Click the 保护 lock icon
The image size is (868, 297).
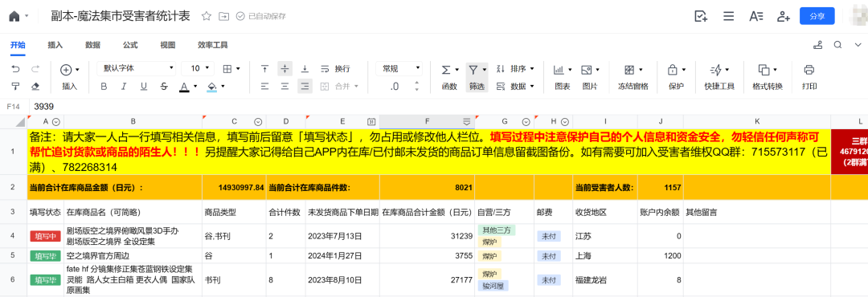tap(673, 70)
